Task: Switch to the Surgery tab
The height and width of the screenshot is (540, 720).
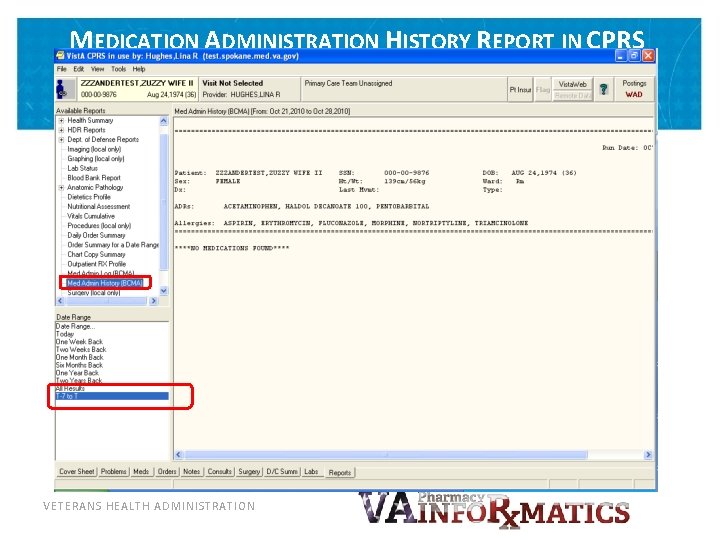Action: pyautogui.click(x=249, y=472)
